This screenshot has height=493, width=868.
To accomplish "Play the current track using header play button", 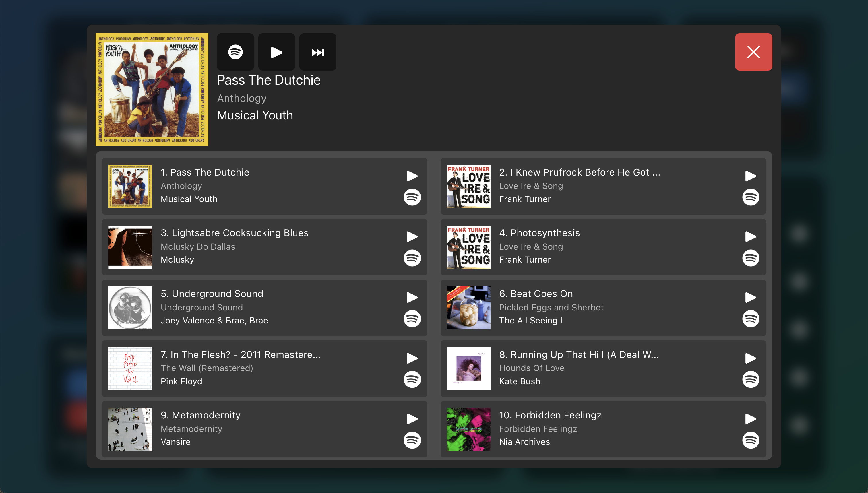I will tap(276, 52).
